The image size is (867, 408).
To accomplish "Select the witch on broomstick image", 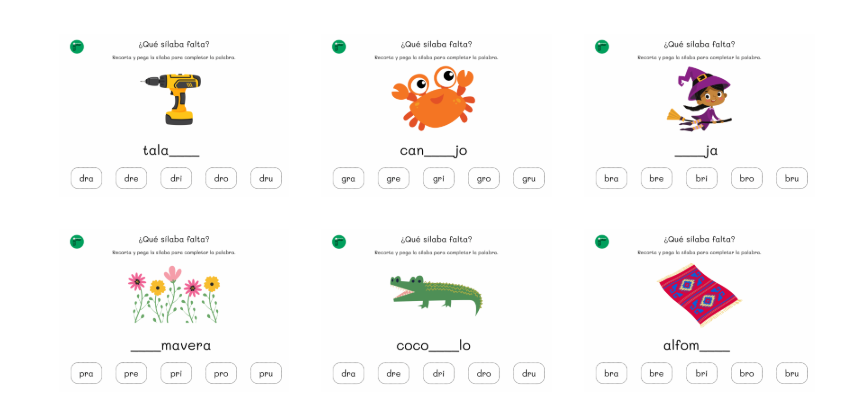I will pos(698,100).
